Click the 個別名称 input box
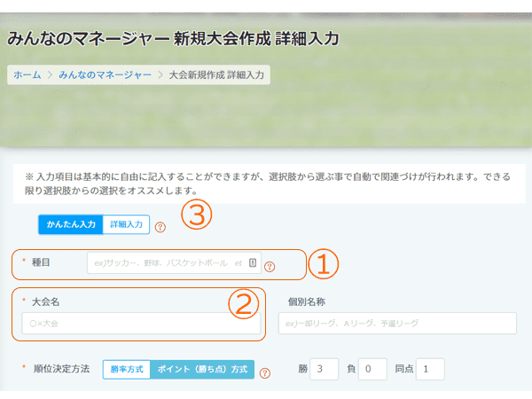This screenshot has width=532, height=399. pos(397,324)
